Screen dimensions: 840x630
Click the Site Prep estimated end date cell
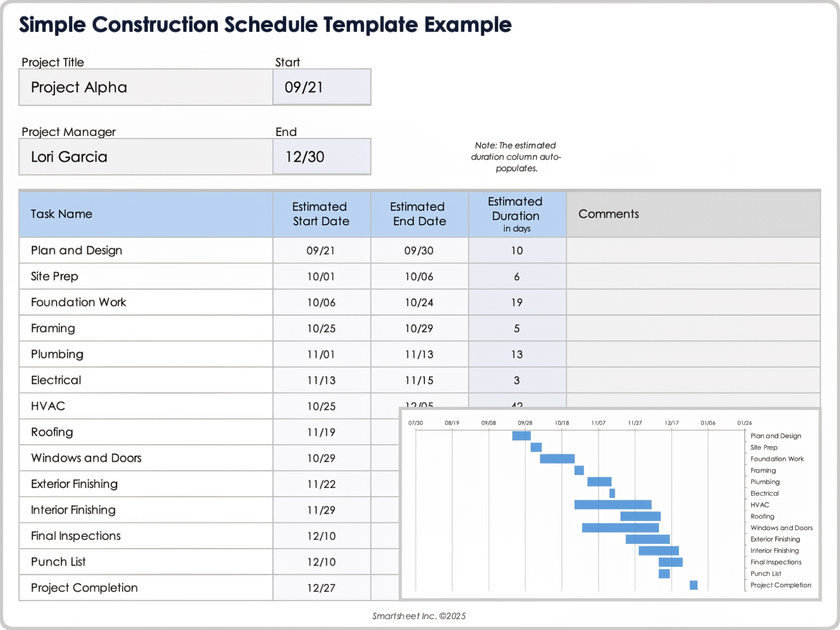tap(419, 276)
